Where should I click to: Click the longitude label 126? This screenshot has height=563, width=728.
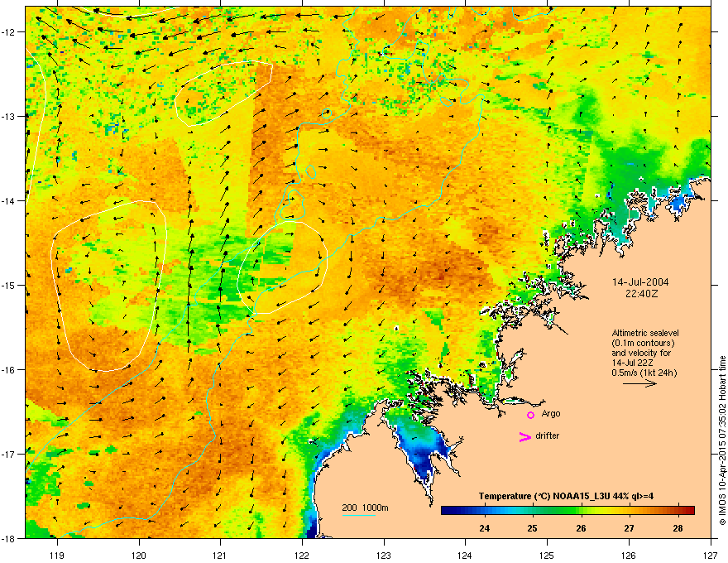point(629,555)
